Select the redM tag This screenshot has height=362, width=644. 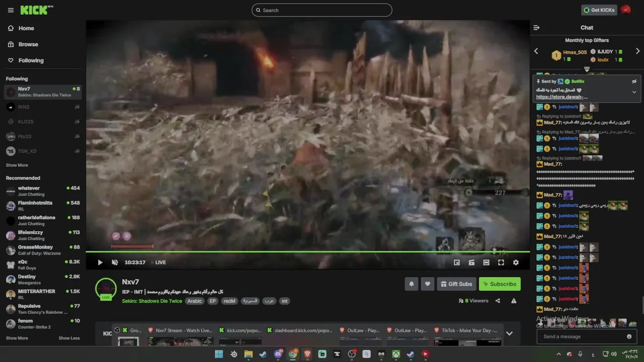pyautogui.click(x=229, y=301)
